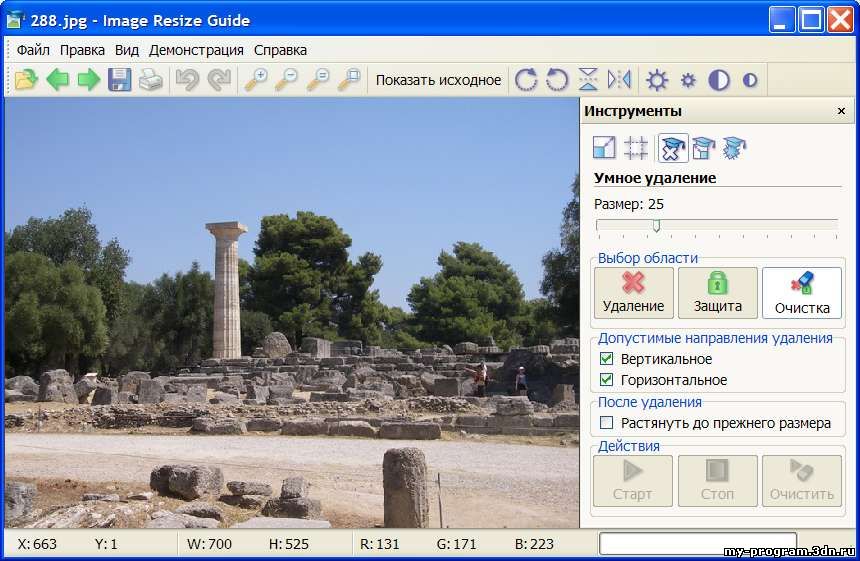The height and width of the screenshot is (561, 860).
Task: Open the Вид menu
Action: 127,50
